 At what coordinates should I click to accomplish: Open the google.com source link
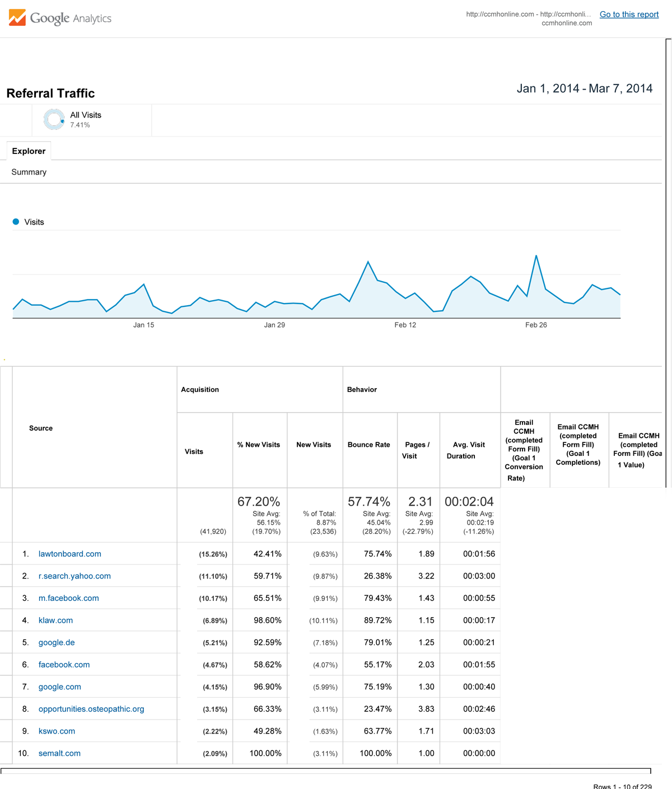coord(59,687)
